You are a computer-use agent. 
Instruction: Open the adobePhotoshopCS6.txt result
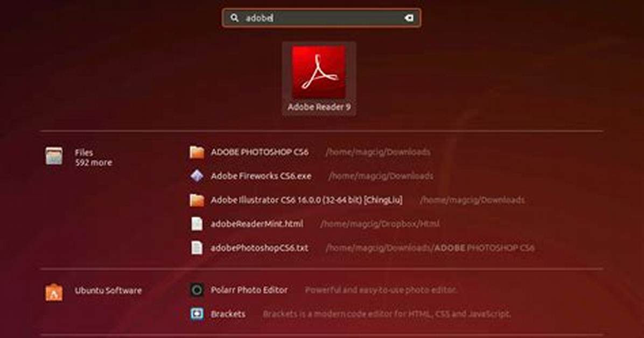(259, 248)
